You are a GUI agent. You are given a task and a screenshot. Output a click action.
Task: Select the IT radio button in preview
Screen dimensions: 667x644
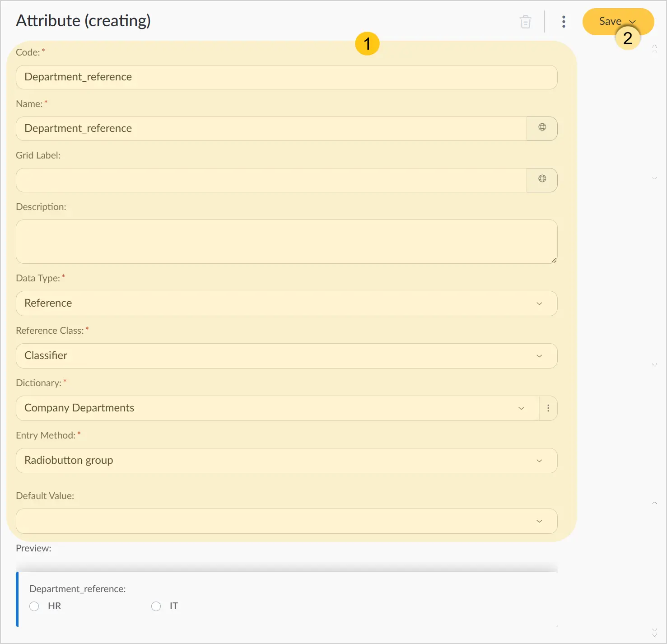156,606
